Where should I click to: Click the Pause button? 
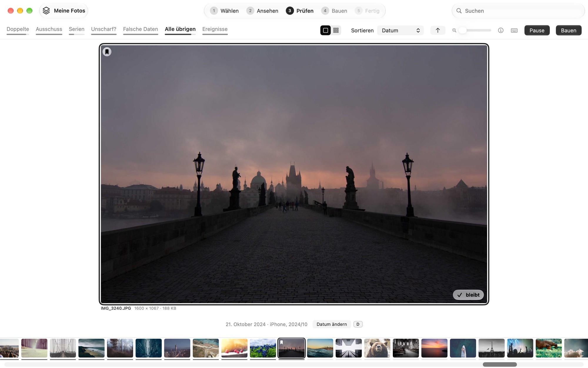click(537, 30)
